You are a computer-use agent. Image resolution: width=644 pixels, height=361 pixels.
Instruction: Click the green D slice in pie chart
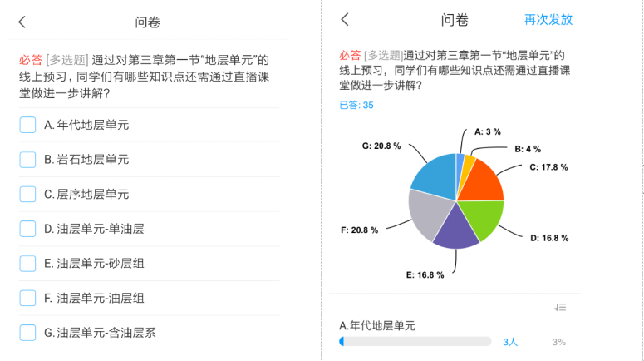pyautogui.click(x=484, y=218)
